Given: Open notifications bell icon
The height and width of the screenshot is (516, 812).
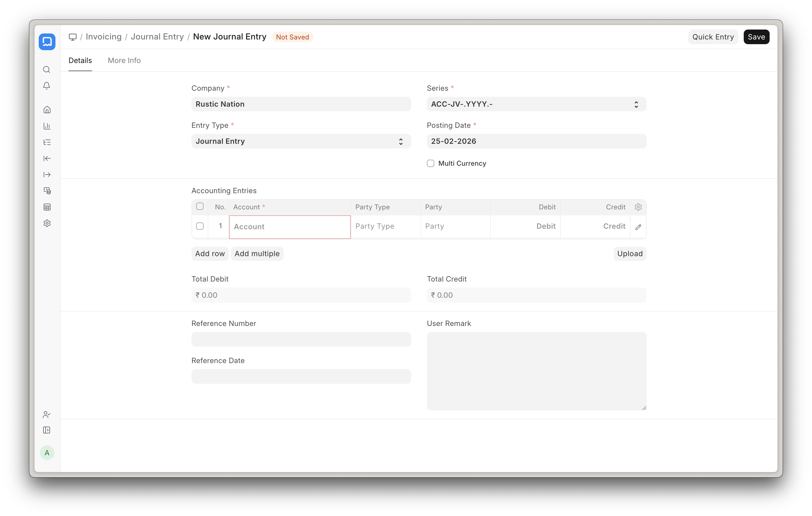Looking at the screenshot, I should [47, 85].
